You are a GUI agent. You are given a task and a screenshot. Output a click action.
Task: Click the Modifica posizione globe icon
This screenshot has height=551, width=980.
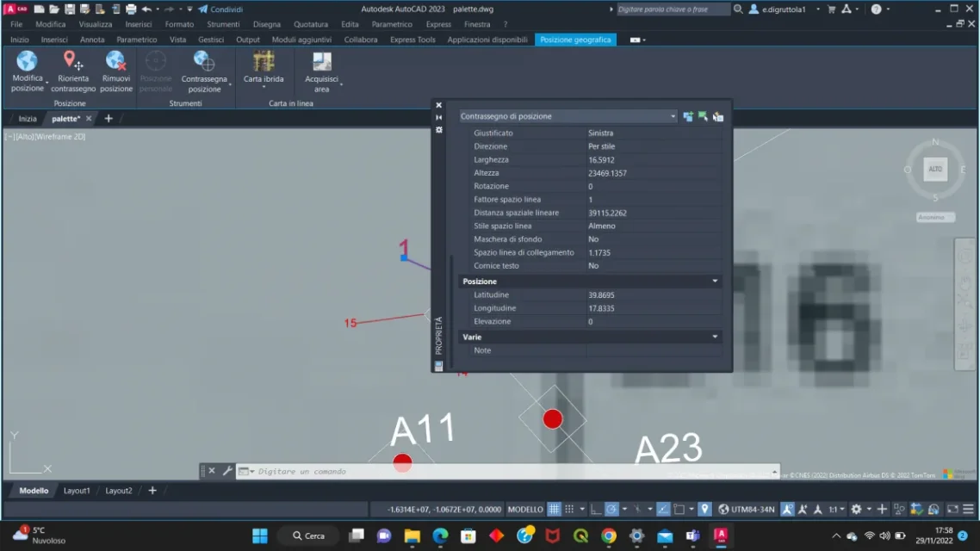point(27,61)
